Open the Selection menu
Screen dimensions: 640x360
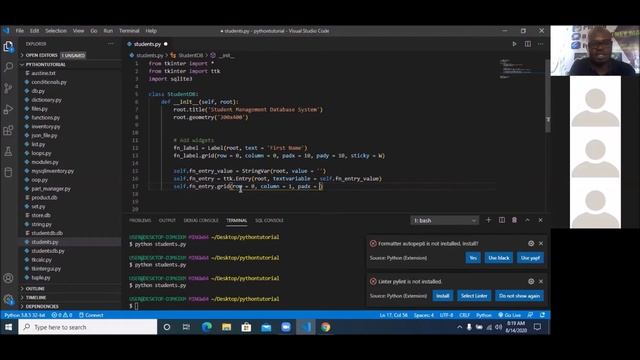[56, 31]
